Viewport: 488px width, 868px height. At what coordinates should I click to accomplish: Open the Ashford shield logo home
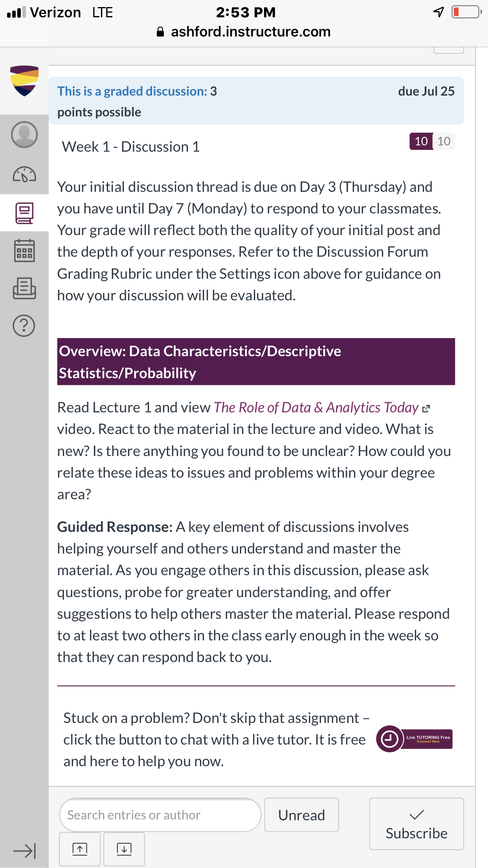24,81
